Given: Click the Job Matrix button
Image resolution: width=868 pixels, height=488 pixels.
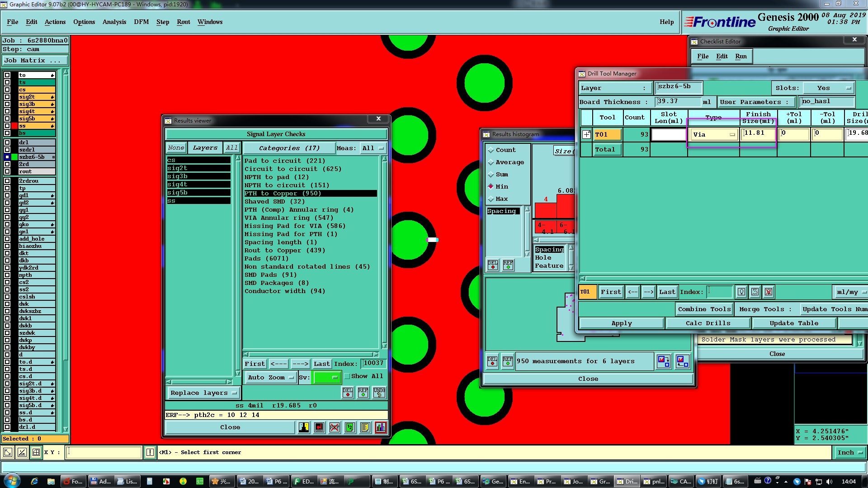Looking at the screenshot, I should click(x=35, y=61).
